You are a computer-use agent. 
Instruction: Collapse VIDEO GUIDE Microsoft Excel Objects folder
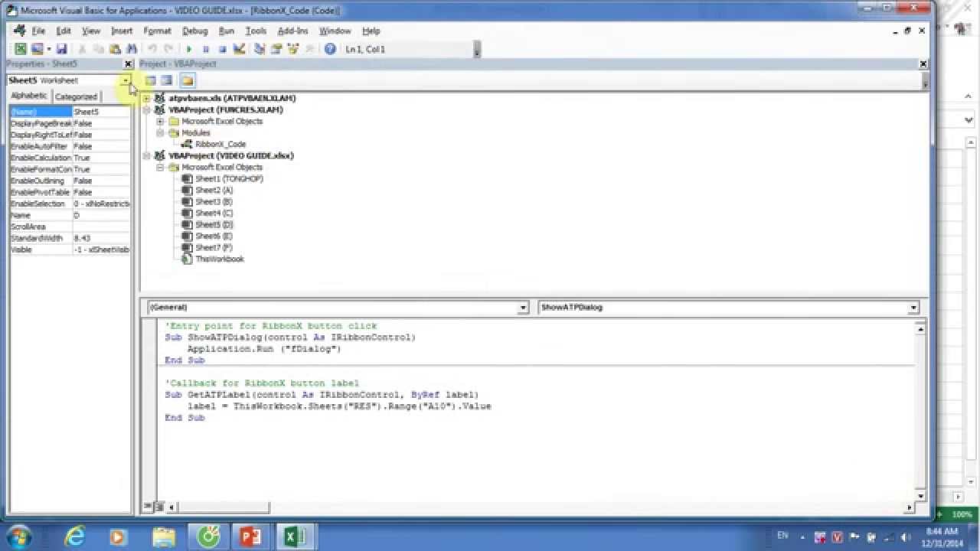[160, 167]
